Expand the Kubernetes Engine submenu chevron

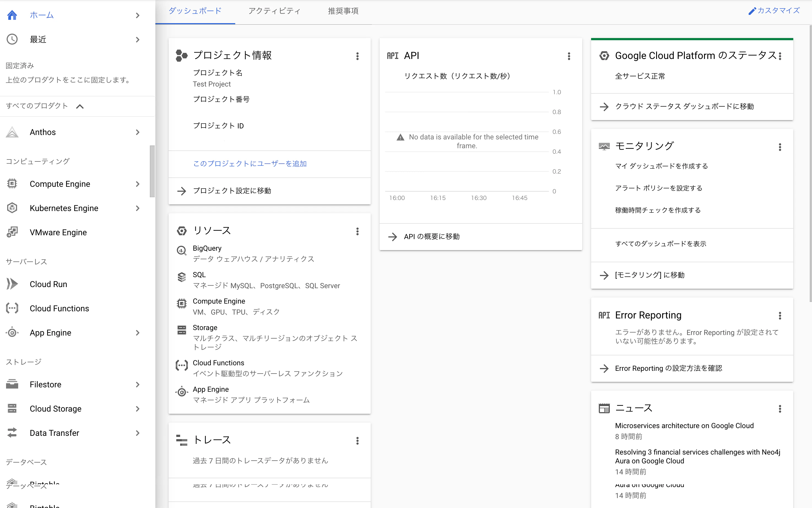click(x=137, y=208)
